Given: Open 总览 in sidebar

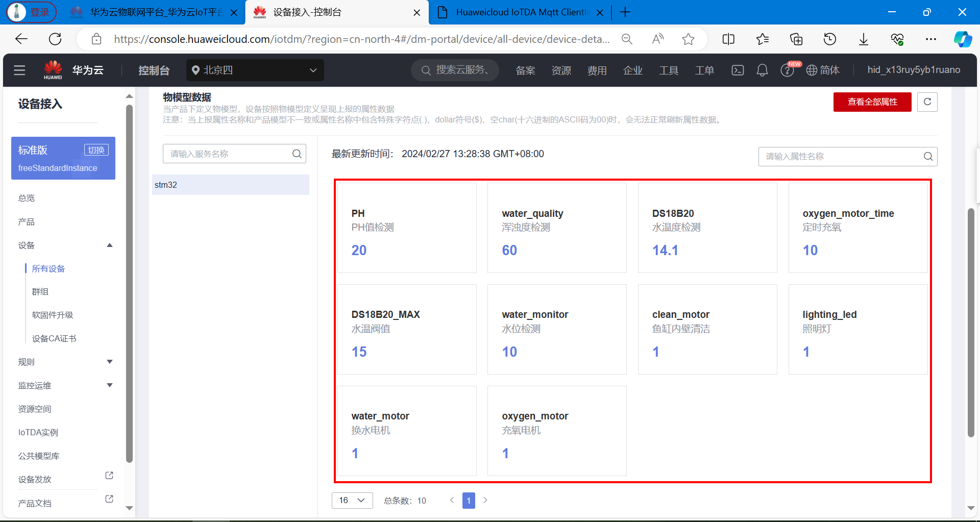Looking at the screenshot, I should (27, 198).
